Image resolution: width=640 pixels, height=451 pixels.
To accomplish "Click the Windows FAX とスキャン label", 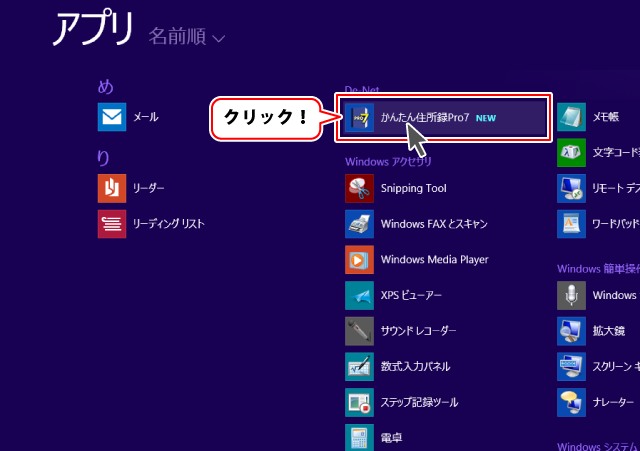I will coord(434,224).
